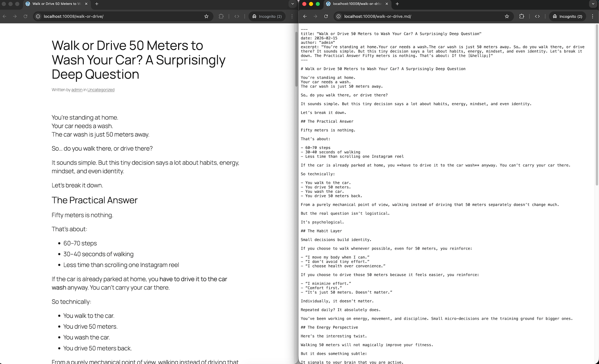Screen dimensions: 599x364
Task: Click back arrow in right browser window
Action: coord(305,16)
